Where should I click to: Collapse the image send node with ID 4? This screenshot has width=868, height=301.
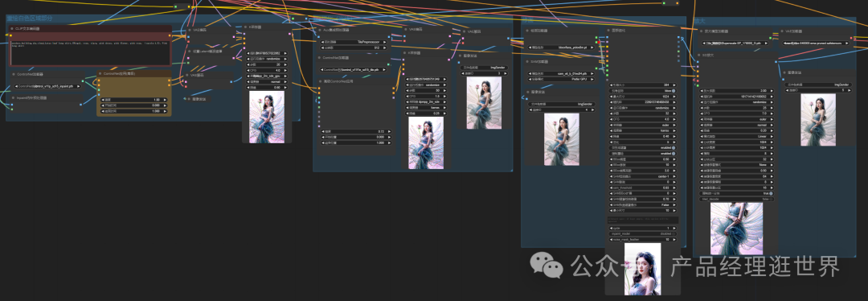pos(527,92)
